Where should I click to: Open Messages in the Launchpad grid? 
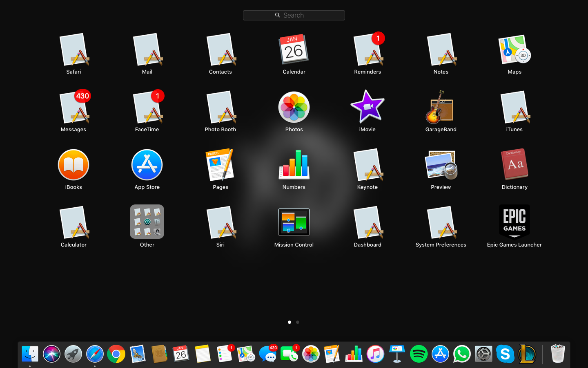pyautogui.click(x=73, y=108)
